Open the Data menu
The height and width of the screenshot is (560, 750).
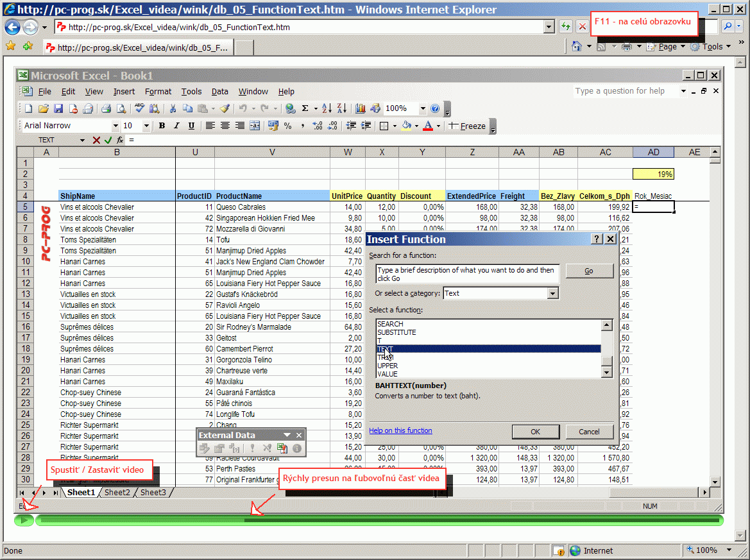[x=219, y=91]
